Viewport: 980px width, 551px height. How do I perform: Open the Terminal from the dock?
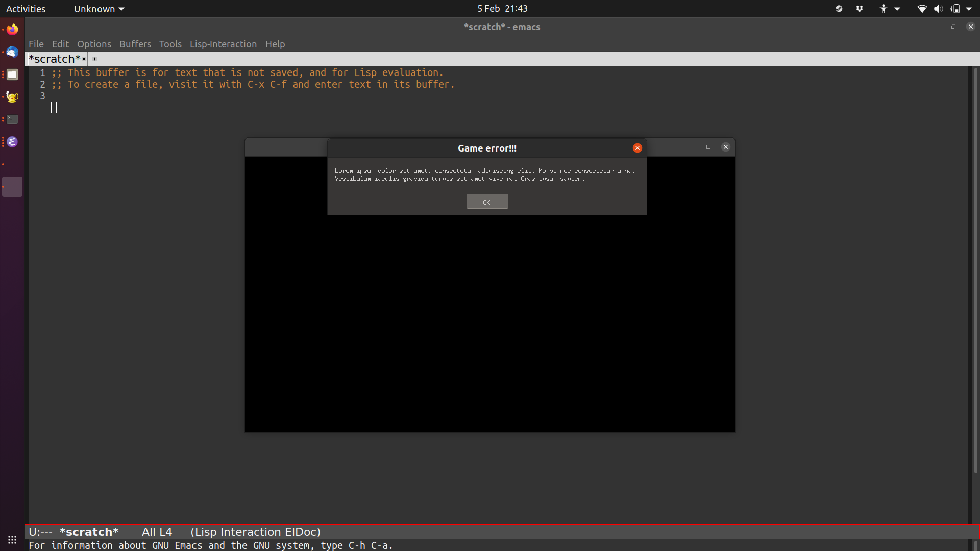tap(12, 119)
